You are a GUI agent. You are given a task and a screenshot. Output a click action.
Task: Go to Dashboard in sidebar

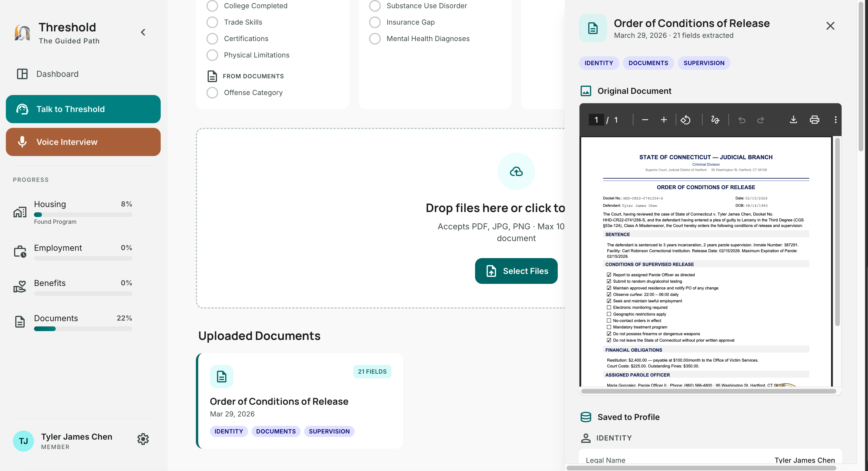click(57, 74)
